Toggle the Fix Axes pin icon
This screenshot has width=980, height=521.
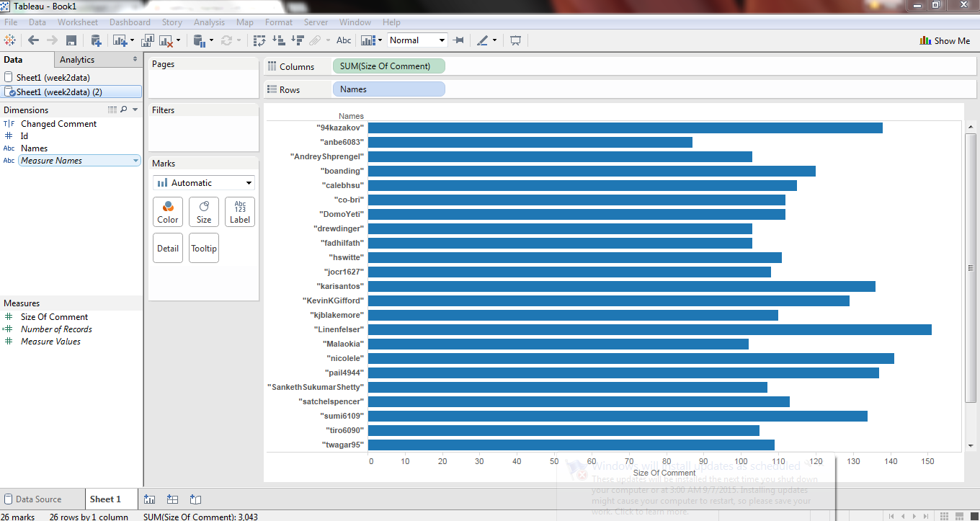coord(458,40)
